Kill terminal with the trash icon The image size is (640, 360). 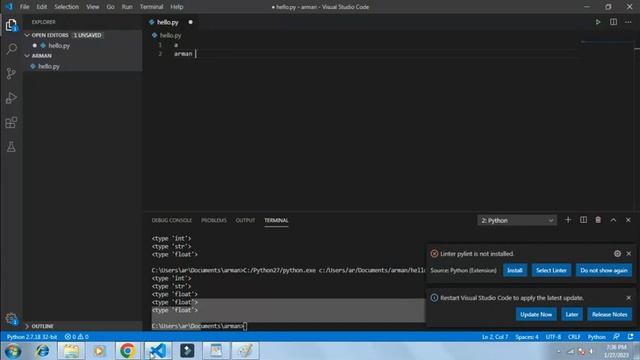click(598, 220)
